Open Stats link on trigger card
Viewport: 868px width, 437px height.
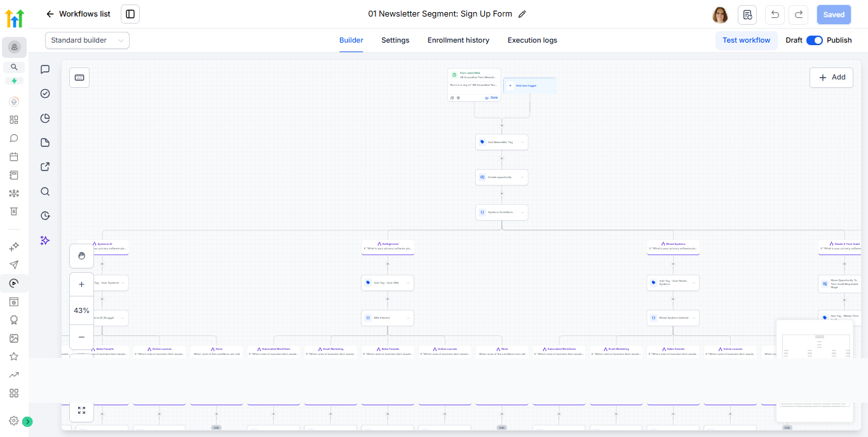(x=492, y=97)
